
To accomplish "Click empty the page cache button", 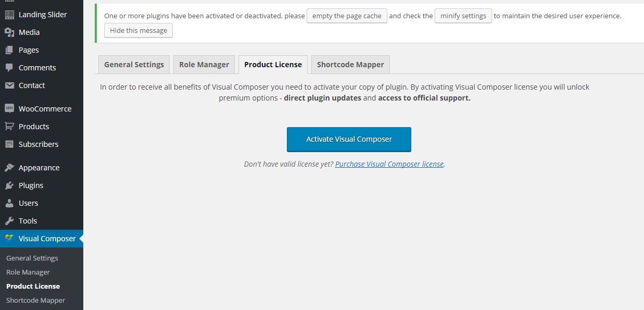I will [347, 16].
